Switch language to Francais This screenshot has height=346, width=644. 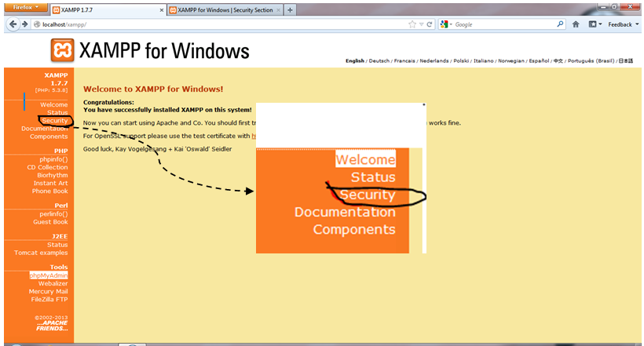pyautogui.click(x=404, y=60)
